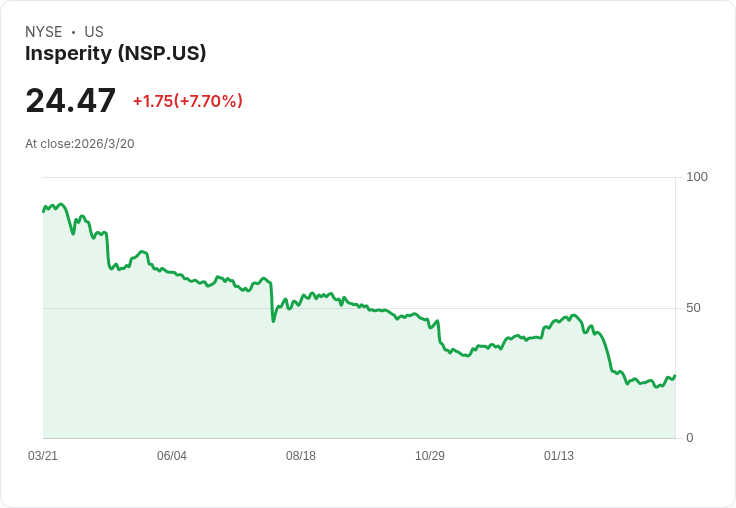Screen dimensions: 736x508
Task: Select the 03/21 date on the x-axis
Action: (43, 456)
